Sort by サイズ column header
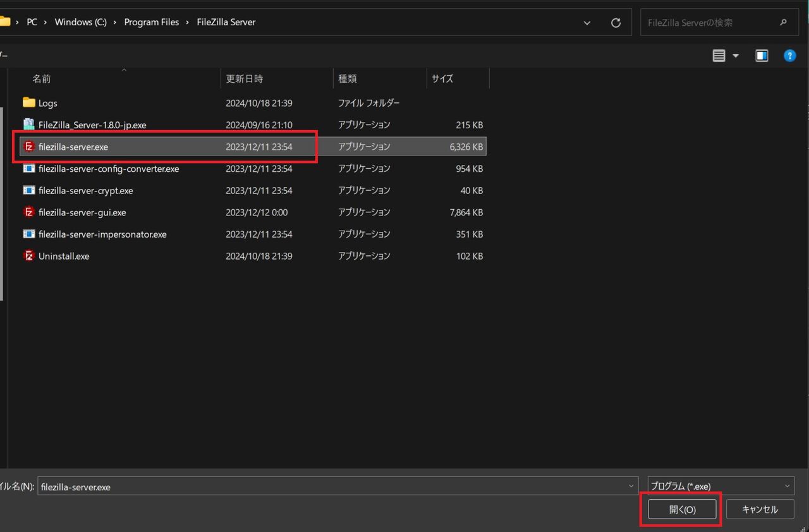 458,78
